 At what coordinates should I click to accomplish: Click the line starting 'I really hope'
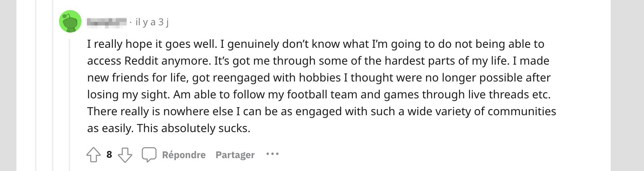316,44
